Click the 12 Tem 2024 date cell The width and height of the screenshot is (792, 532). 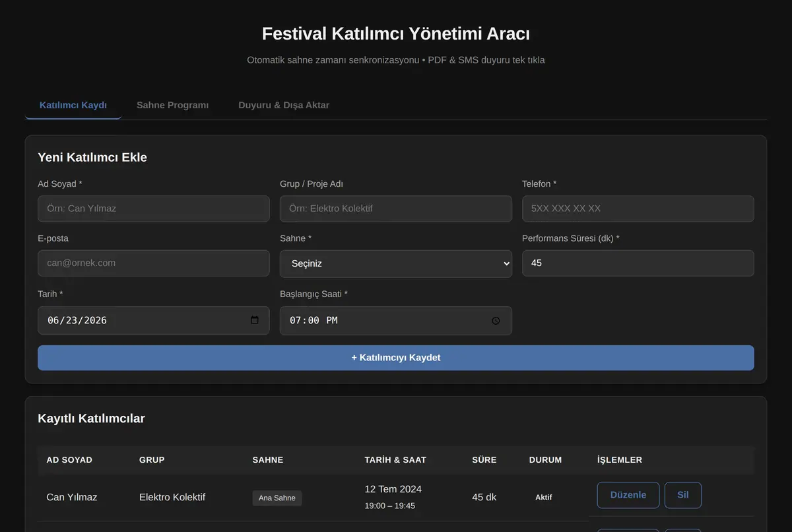(x=393, y=489)
